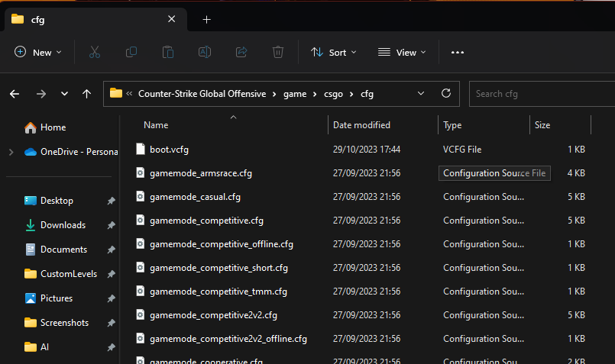
Task: Expand the address bar history dropdown
Action: [x=421, y=93]
